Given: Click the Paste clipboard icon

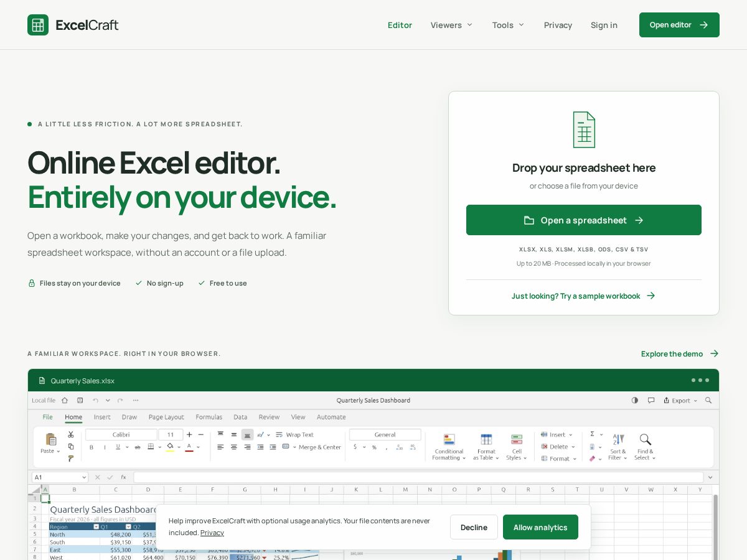Looking at the screenshot, I should [x=51, y=439].
